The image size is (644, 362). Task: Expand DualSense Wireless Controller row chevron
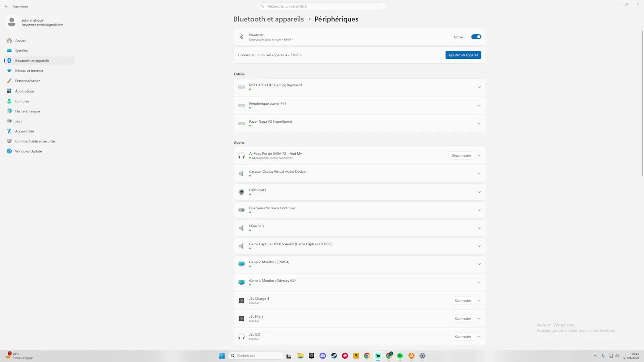click(x=479, y=210)
